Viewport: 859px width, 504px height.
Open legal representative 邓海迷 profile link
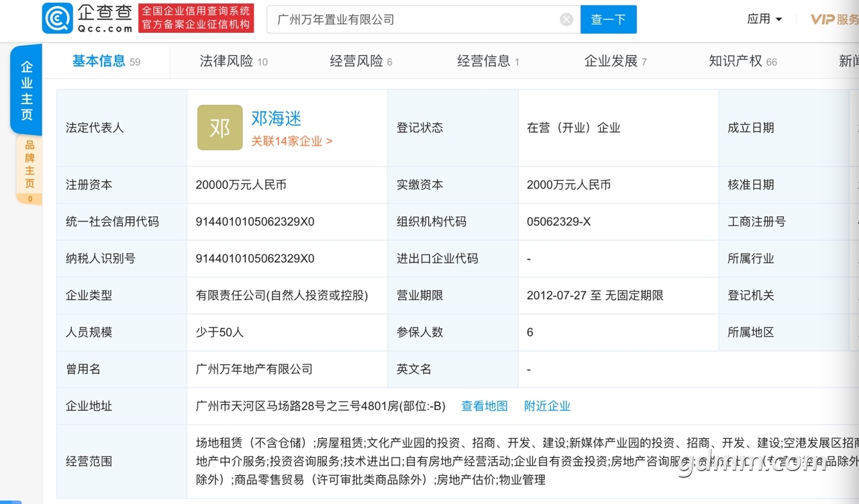click(276, 118)
